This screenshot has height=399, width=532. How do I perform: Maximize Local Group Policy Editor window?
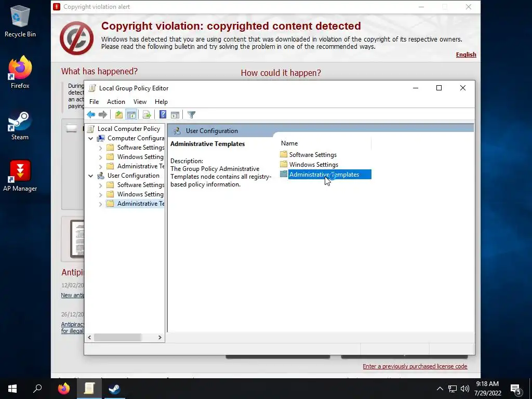click(438, 88)
